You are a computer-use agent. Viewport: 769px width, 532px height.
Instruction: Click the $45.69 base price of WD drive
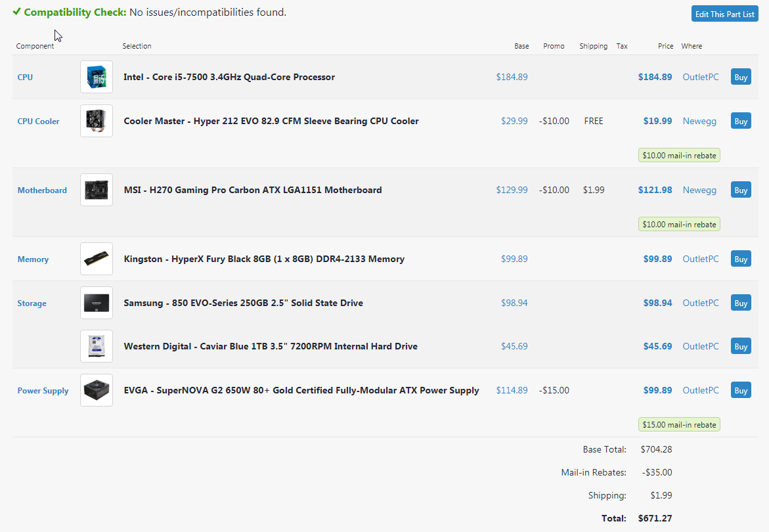coord(514,346)
